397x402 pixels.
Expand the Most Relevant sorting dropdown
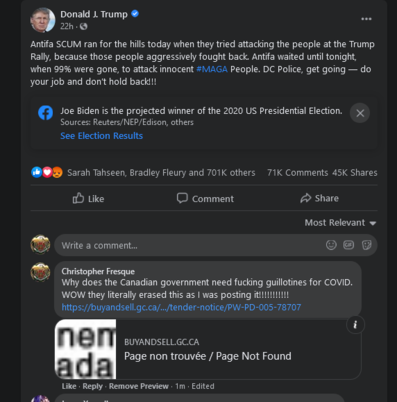[340, 223]
